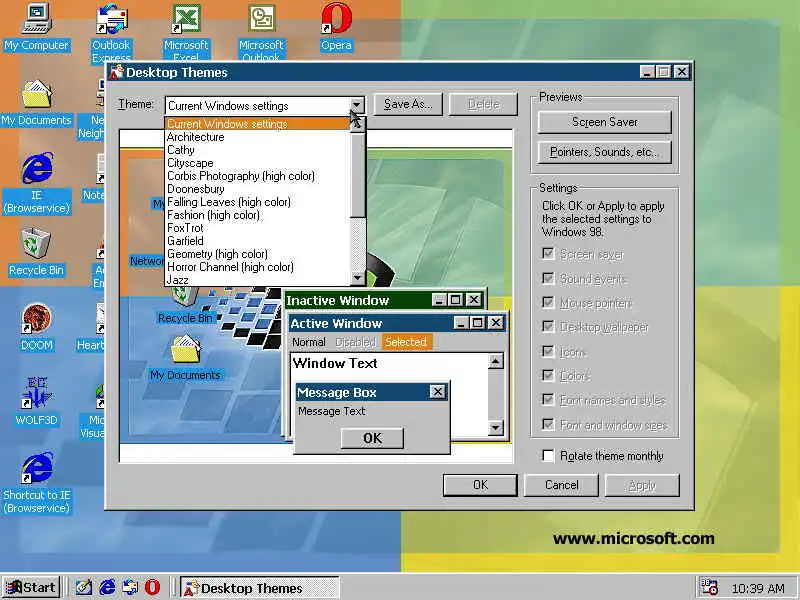Toggle the Screen saver checkbox
Viewport: 800px width, 600px height.
(x=548, y=254)
